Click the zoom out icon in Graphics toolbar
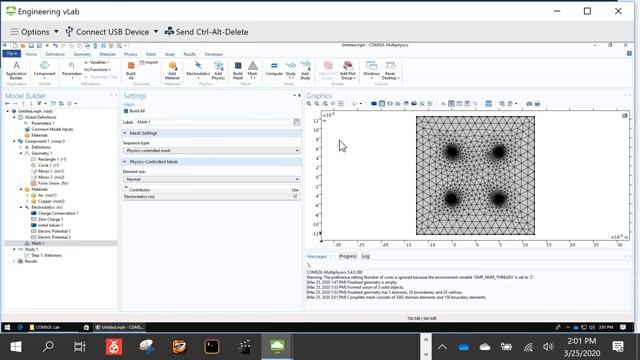640x360 pixels. (317, 104)
